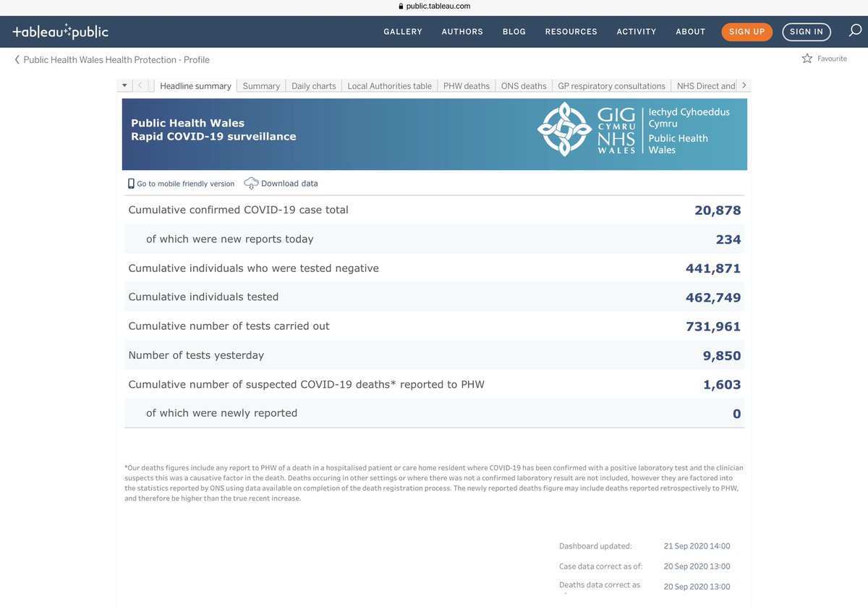Click the NHS Wales Celtic knot logo
Viewport: 868px width, 607px height.
tap(564, 130)
